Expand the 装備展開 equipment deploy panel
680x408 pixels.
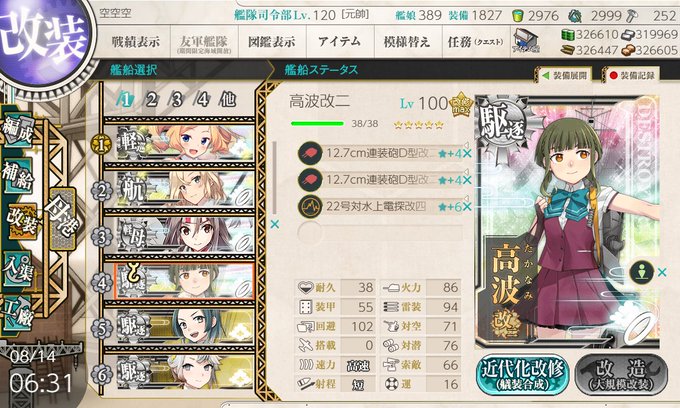tap(564, 75)
